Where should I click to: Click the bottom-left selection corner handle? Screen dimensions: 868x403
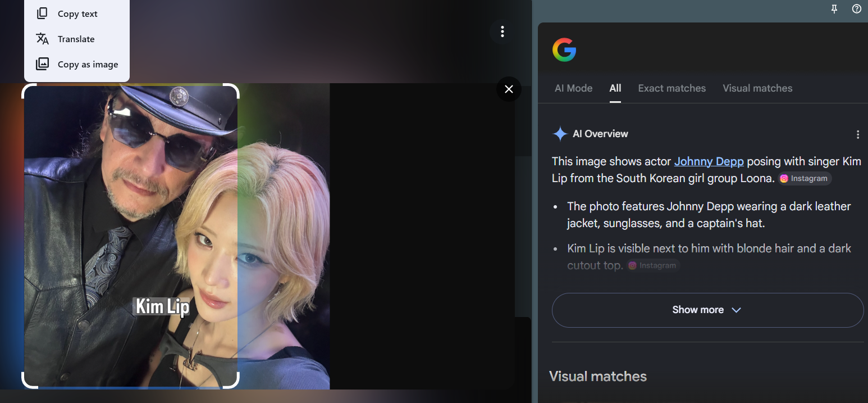[x=29, y=381]
